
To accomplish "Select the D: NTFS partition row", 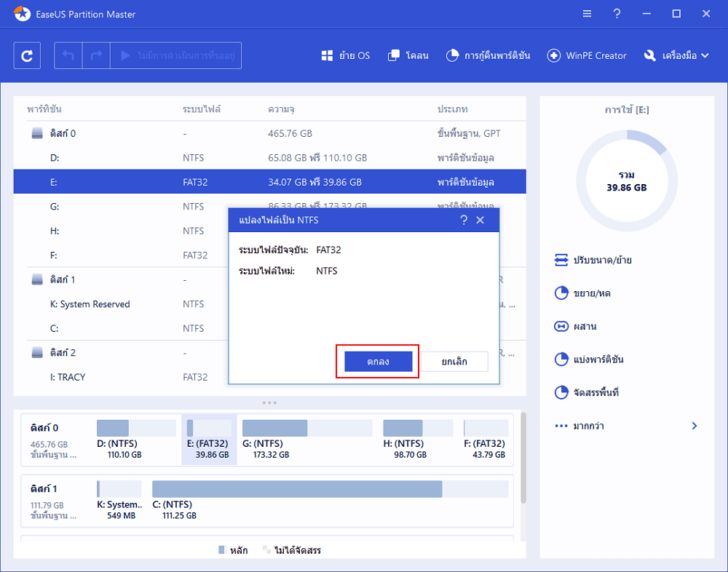I will [270, 158].
